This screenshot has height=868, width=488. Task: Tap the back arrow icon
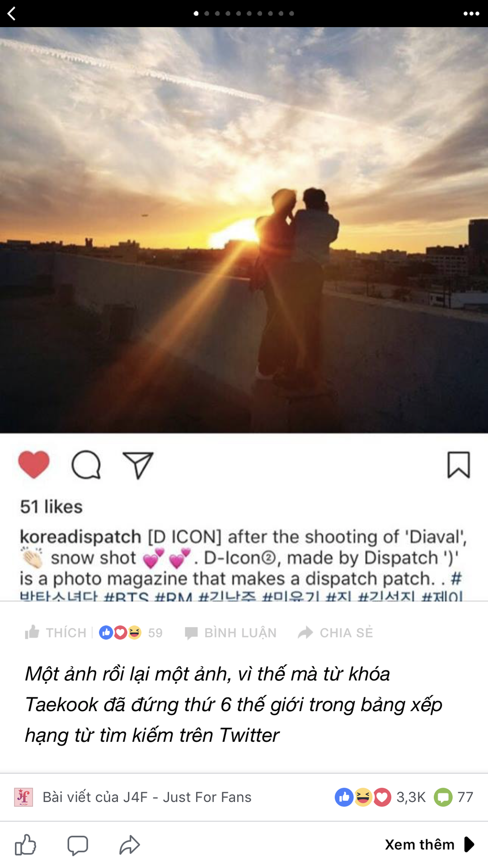coord(12,14)
